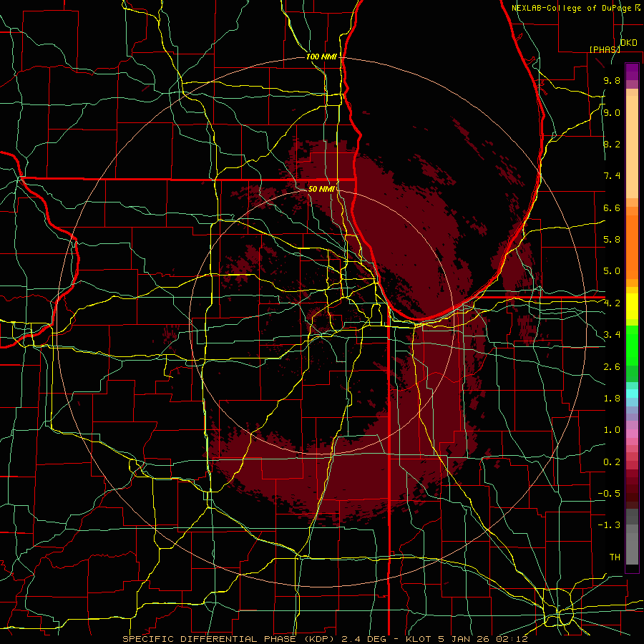
Task: Click the KLOT 5 JAN 26 02:12 timestamp
Action: point(467,639)
